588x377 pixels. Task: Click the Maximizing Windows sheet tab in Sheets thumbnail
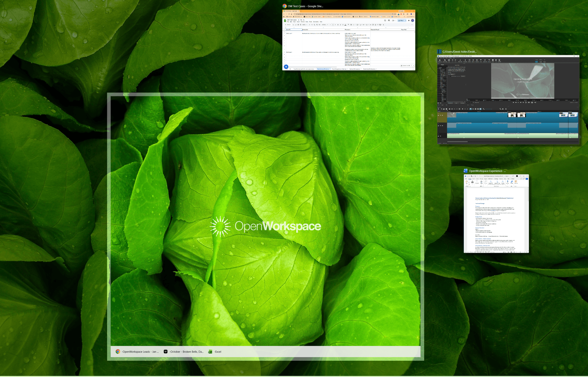pyautogui.click(x=323, y=69)
